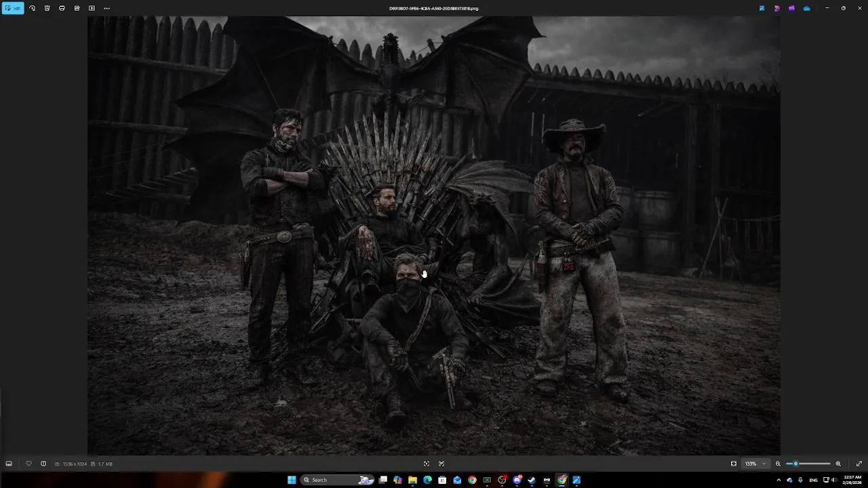Open the volume control in system tray

point(833,480)
